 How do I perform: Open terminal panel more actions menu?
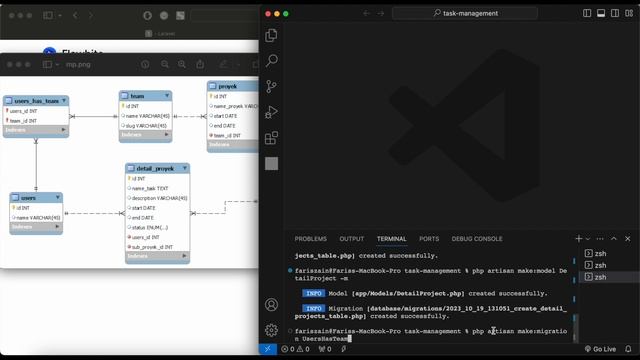[x=600, y=239]
